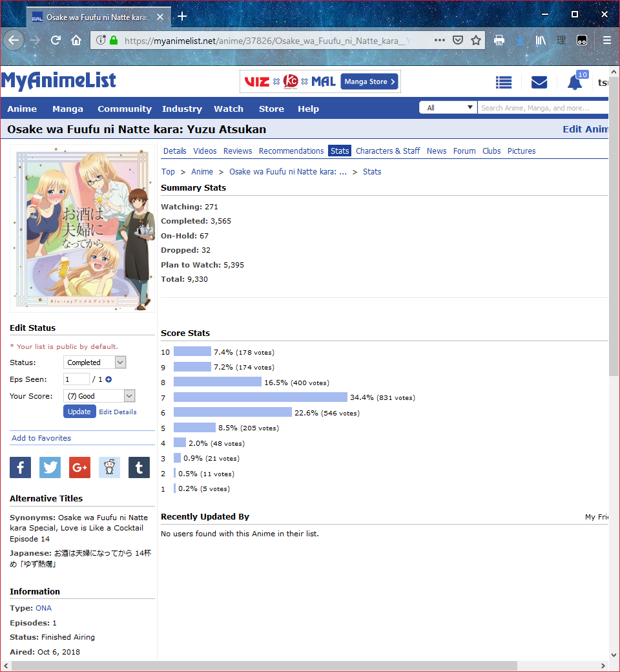The image size is (620, 672).
Task: Open the Store navigation menu
Action: 272,109
